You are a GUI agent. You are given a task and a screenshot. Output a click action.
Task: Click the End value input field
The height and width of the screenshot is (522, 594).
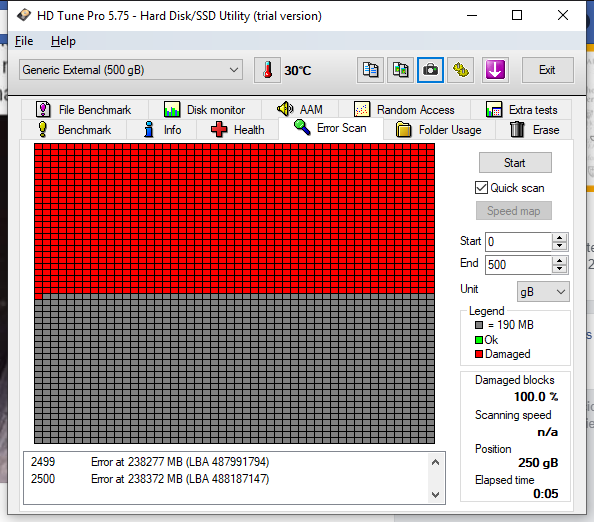(518, 264)
